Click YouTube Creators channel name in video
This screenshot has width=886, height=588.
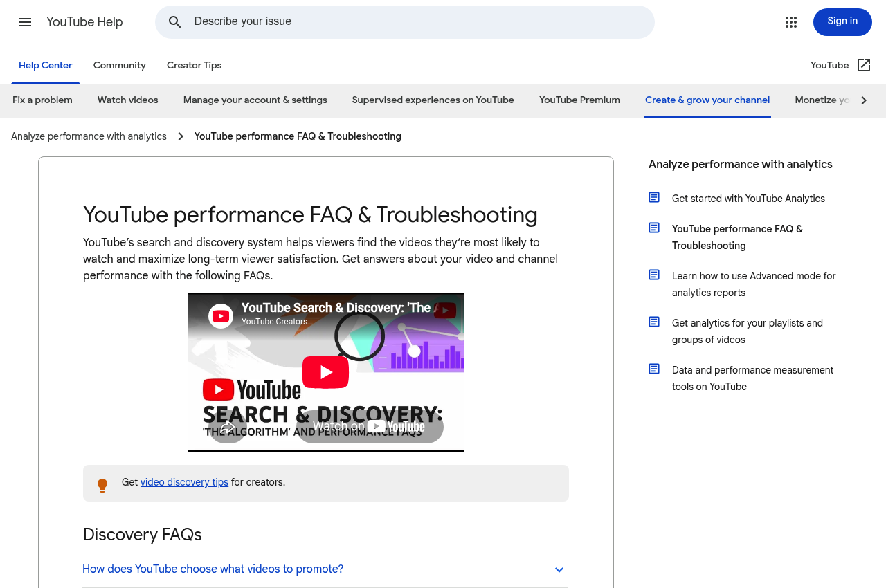coord(274,322)
